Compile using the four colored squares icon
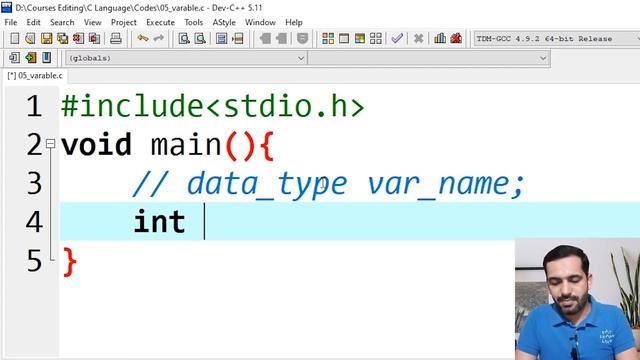The width and height of the screenshot is (640, 360). 328,39
